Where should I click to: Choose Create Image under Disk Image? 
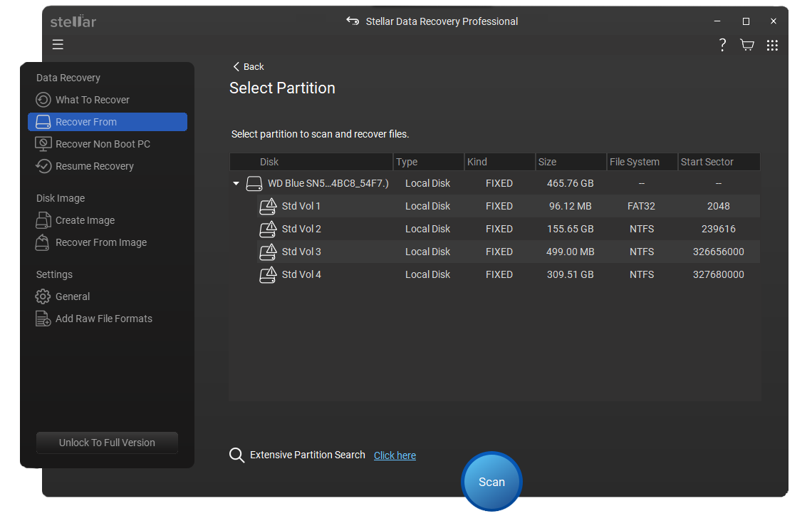107,220
